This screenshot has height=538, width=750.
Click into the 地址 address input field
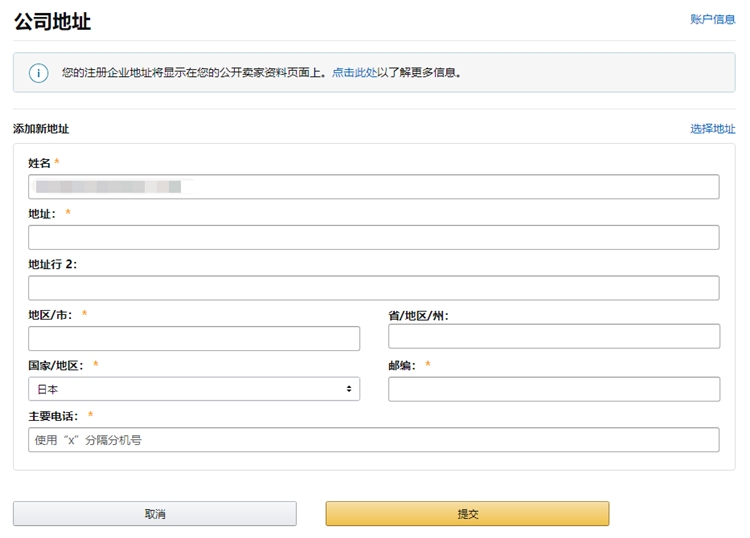click(374, 237)
